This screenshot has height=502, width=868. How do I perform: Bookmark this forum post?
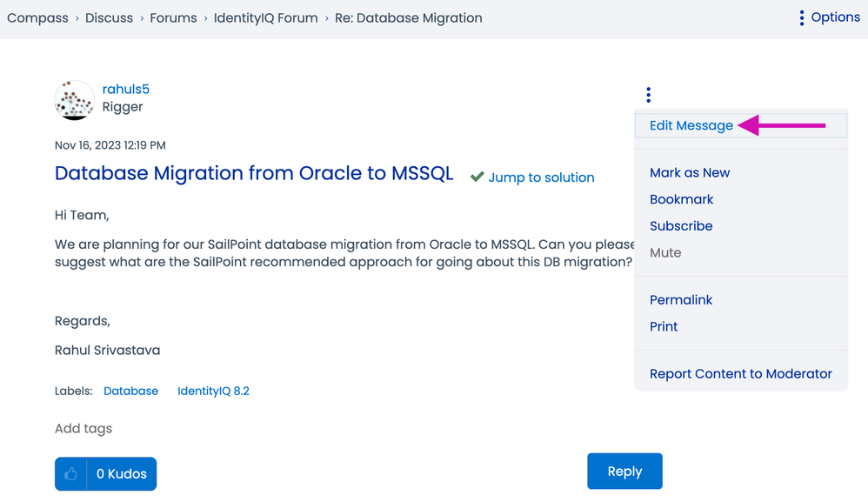coord(681,199)
